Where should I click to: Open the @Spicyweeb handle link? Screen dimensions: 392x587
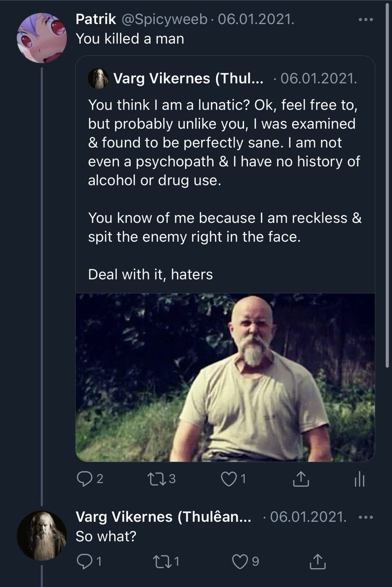click(x=160, y=20)
